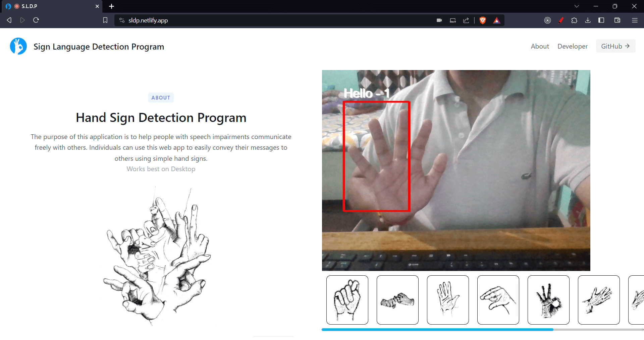Select the S.L.D.P browser tab
Image resolution: width=644 pixels, height=340 pixels.
point(52,6)
